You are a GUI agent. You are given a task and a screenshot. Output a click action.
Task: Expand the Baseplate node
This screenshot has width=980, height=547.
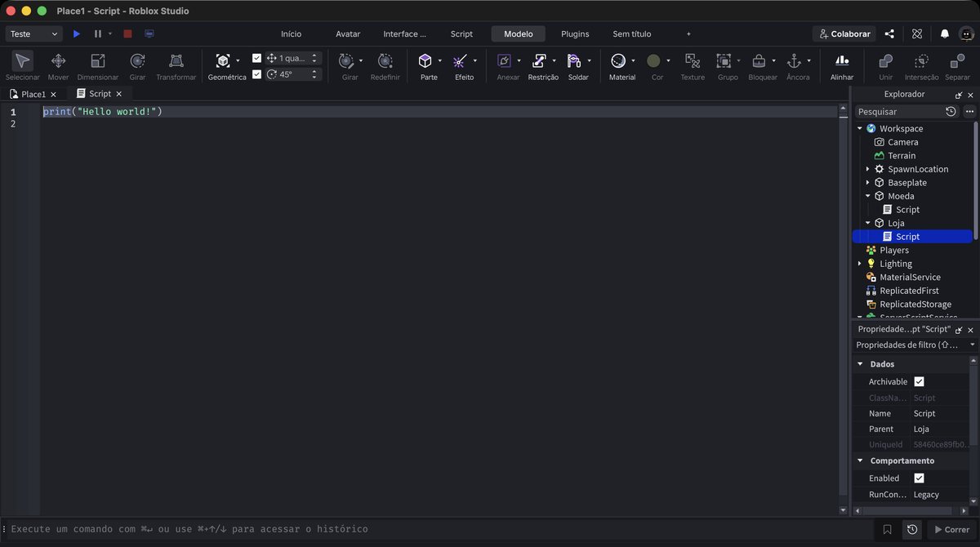coord(868,182)
